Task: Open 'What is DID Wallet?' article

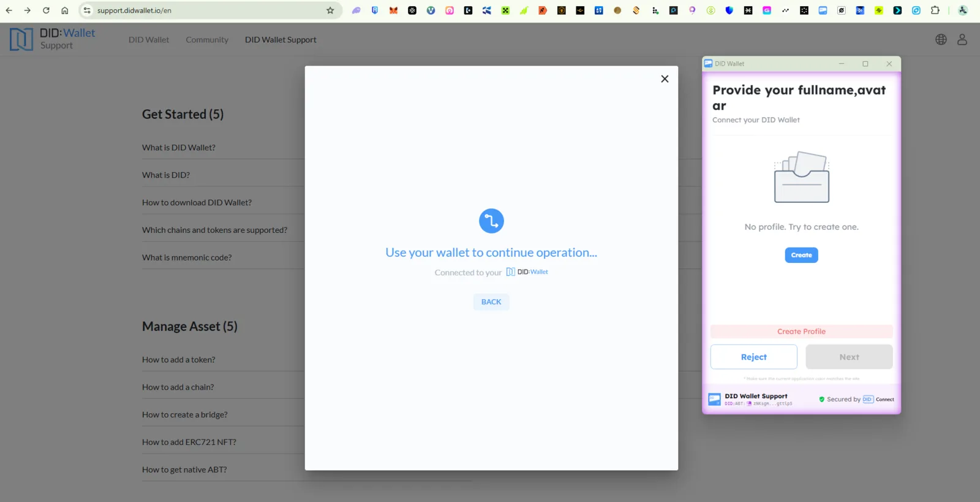Action: point(179,148)
